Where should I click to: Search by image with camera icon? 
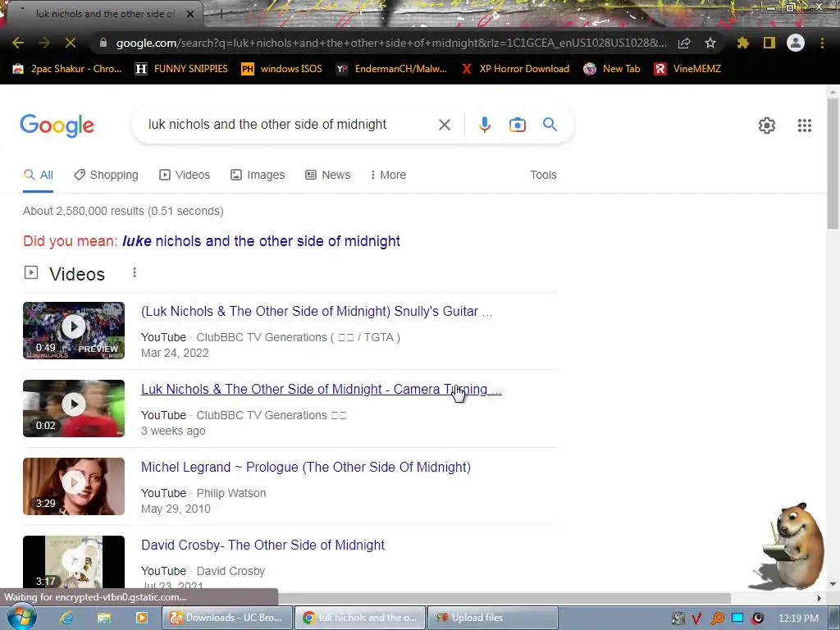[517, 125]
